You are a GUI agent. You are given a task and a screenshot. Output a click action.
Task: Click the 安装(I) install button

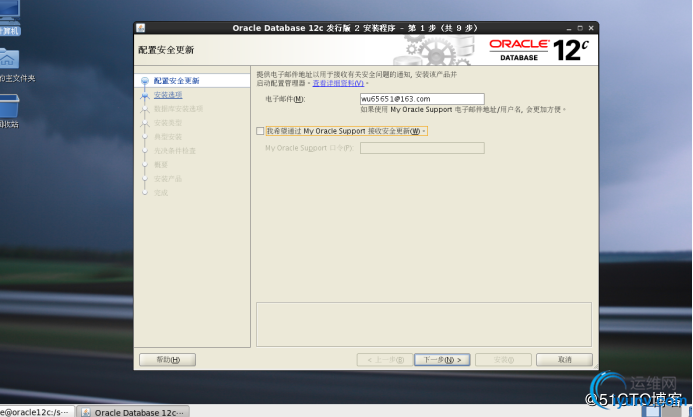coord(503,360)
